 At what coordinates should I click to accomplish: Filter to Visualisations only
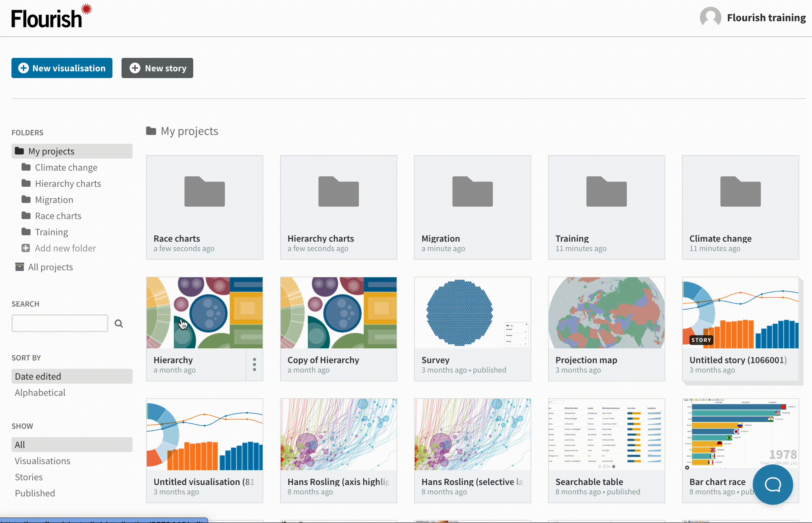[42, 461]
